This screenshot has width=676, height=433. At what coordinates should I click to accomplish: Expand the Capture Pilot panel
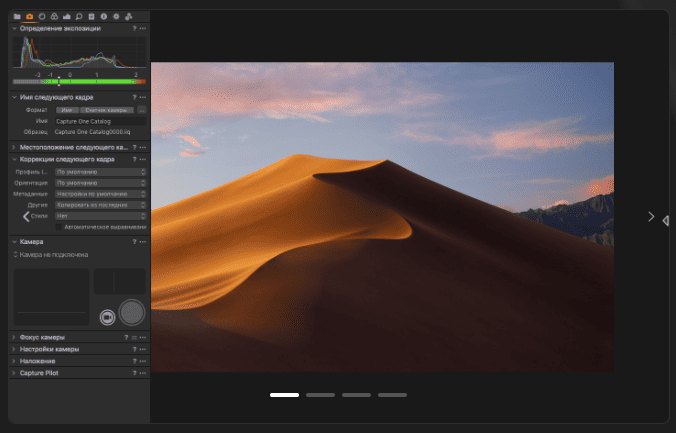pyautogui.click(x=14, y=373)
